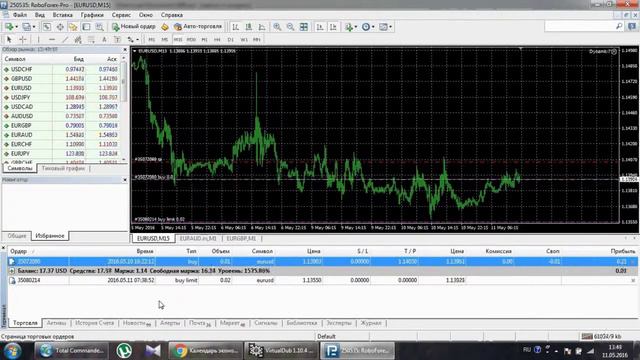
Task: Open MetaEditor via the gold icon
Action: (x=165, y=27)
